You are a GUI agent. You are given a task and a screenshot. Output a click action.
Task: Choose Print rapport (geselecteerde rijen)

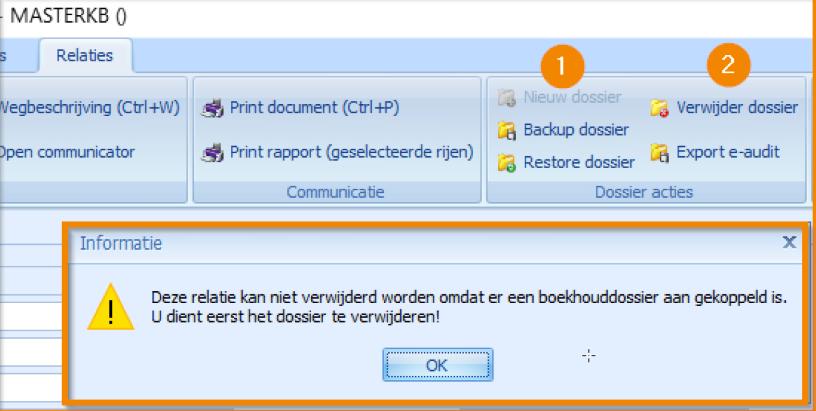350,153
